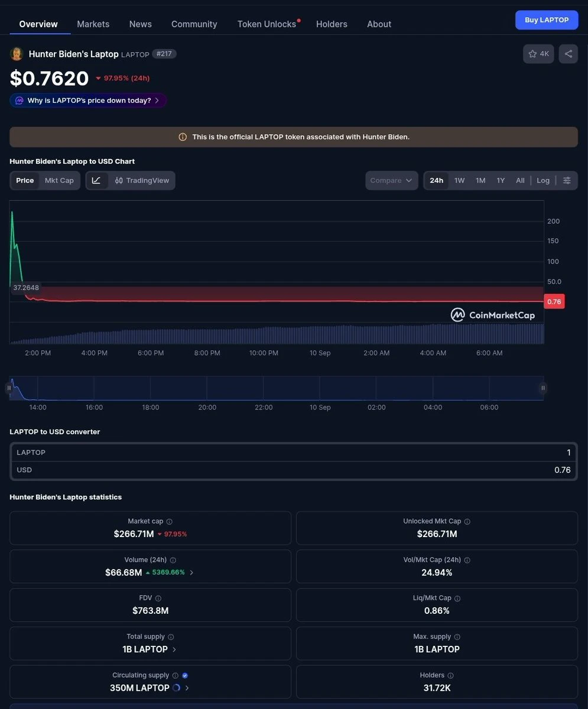Viewport: 588px width, 709px height.
Task: Open the Overview tab
Action: (38, 24)
